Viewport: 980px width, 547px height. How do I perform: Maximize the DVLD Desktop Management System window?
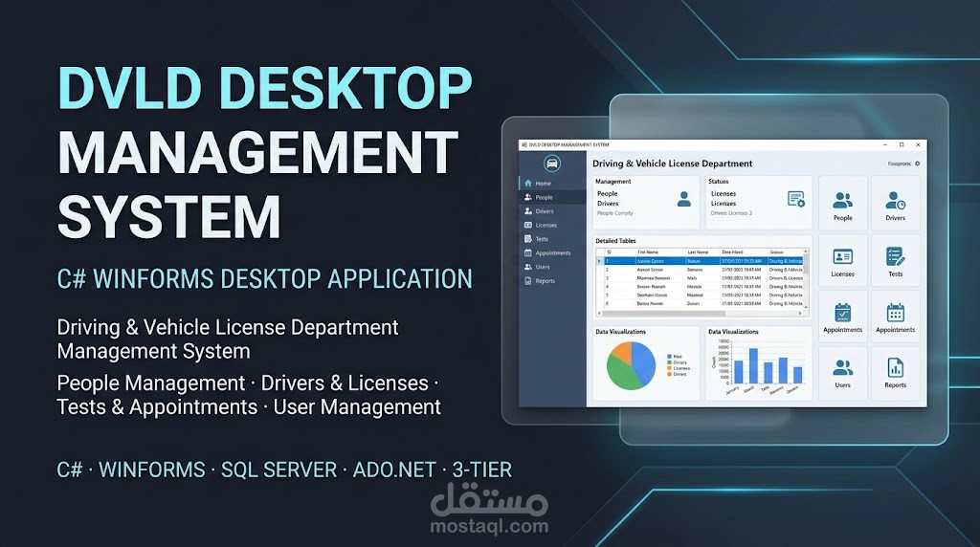[902, 144]
